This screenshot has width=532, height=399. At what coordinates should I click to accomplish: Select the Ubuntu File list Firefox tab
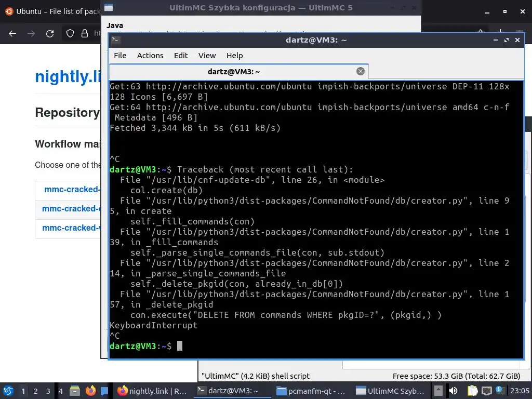[52, 11]
